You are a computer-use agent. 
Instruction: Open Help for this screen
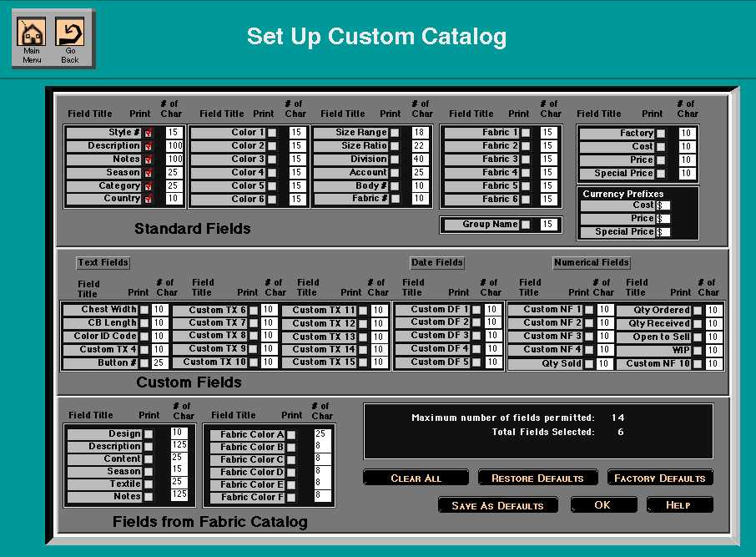coord(679,505)
